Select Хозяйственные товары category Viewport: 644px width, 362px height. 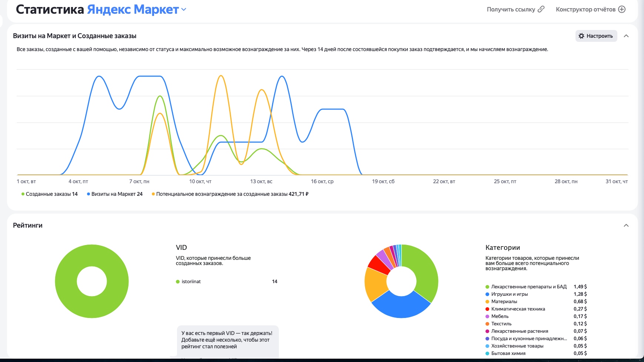coord(536,346)
